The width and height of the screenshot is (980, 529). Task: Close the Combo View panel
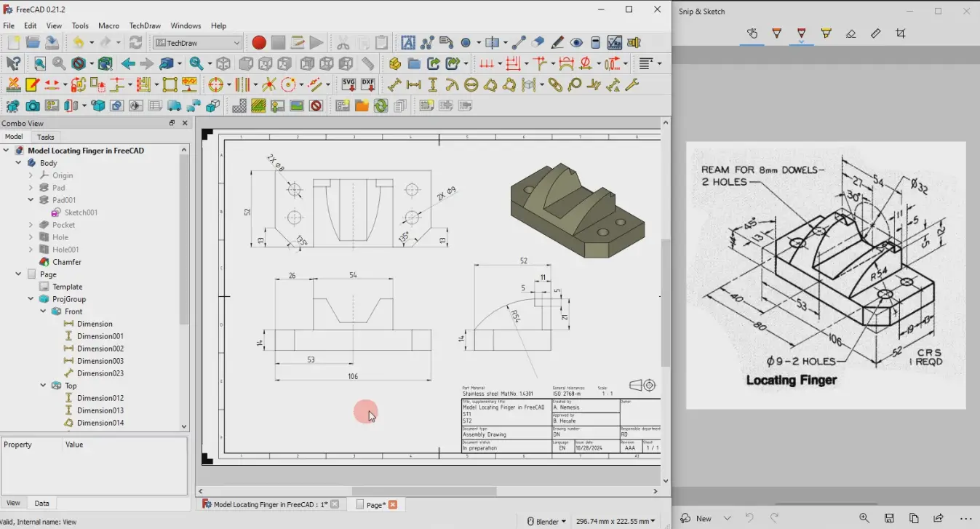coord(185,123)
